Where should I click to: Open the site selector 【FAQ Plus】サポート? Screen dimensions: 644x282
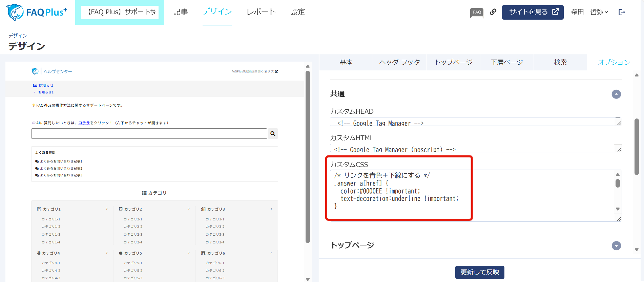pos(120,12)
